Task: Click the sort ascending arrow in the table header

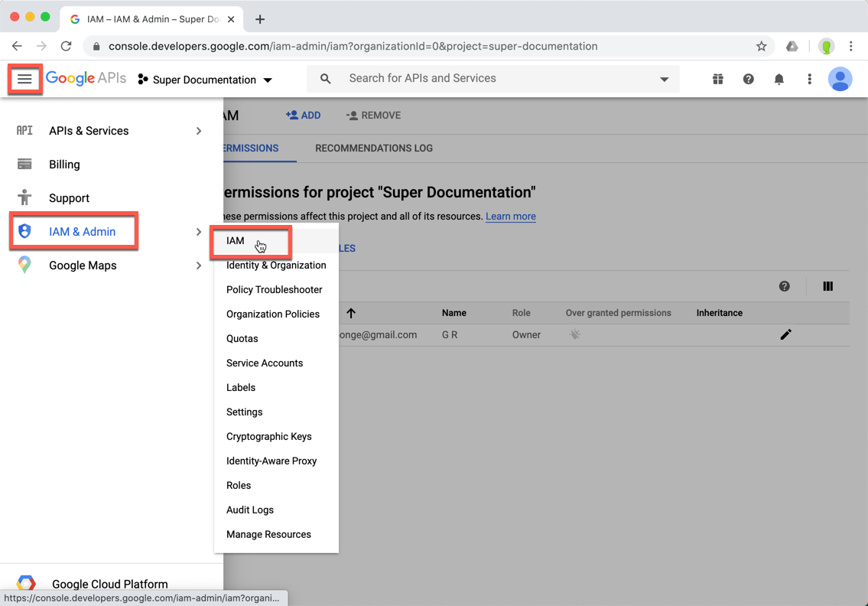Action: (351, 313)
